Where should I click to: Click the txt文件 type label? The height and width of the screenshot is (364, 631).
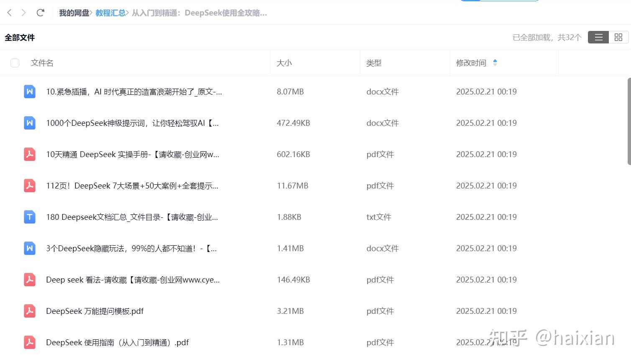click(379, 217)
